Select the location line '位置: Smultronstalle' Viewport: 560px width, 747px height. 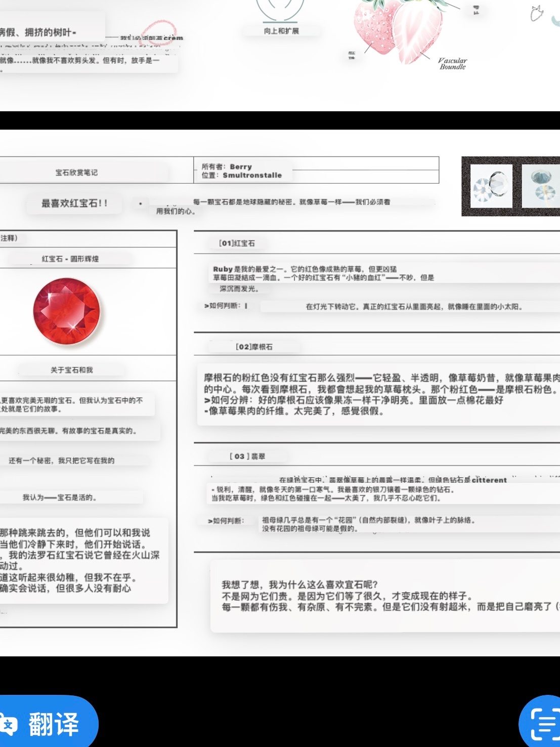point(241,175)
